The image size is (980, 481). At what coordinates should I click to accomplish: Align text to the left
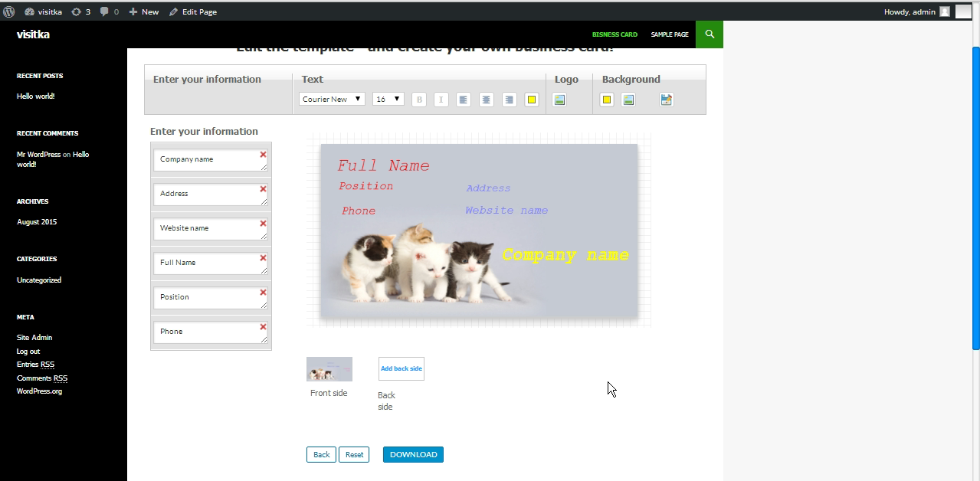coord(464,100)
